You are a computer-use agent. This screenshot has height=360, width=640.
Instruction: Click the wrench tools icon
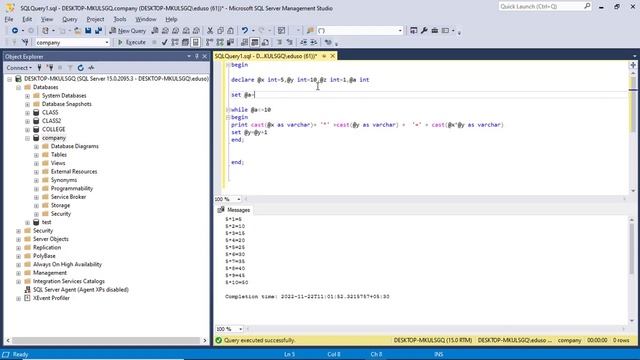424,31
